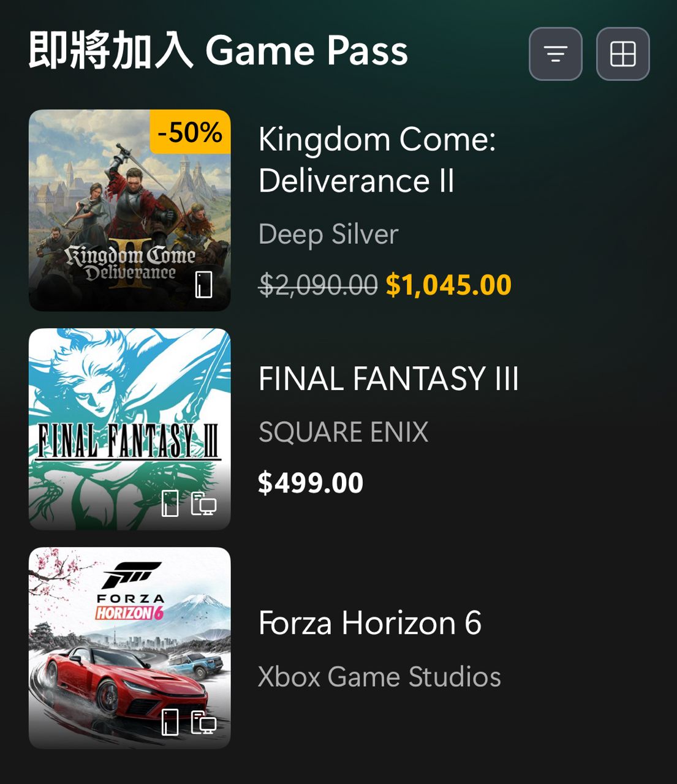The height and width of the screenshot is (784, 677).
Task: Tap the PC device icon on Forza Horizon 6
Action: point(203,722)
